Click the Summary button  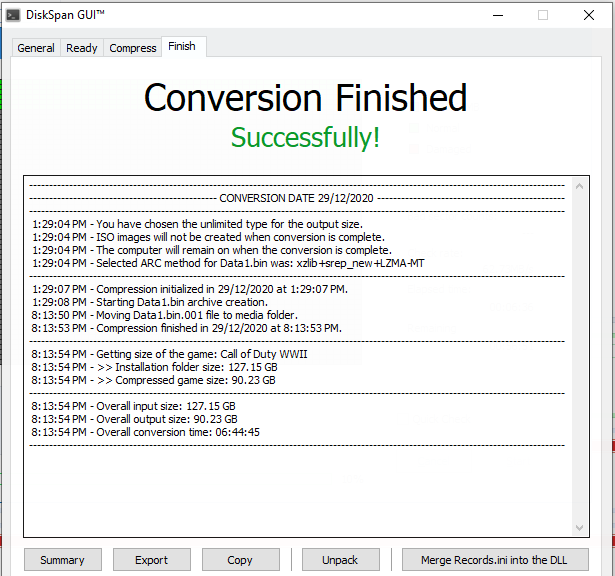63,560
